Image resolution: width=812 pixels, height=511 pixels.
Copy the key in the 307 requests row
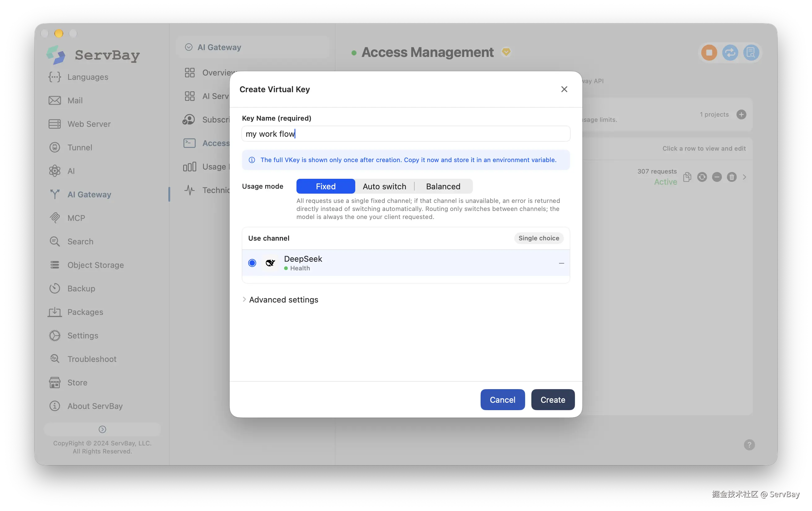point(687,177)
